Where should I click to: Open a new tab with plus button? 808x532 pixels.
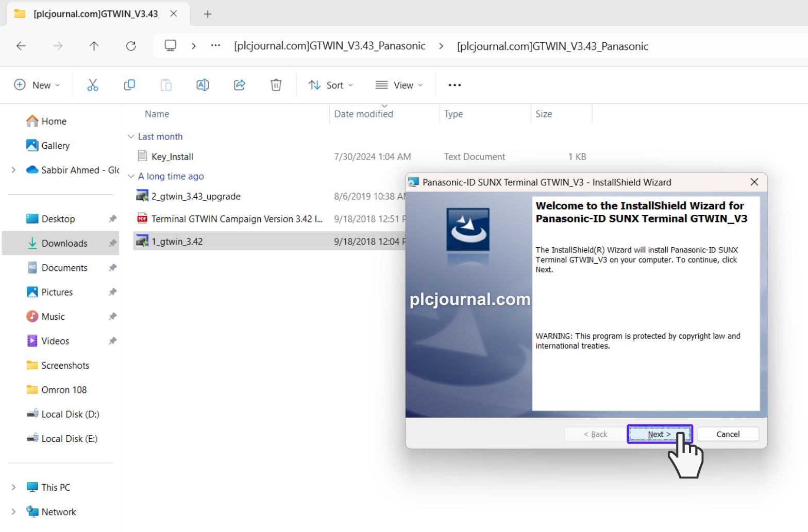point(208,14)
